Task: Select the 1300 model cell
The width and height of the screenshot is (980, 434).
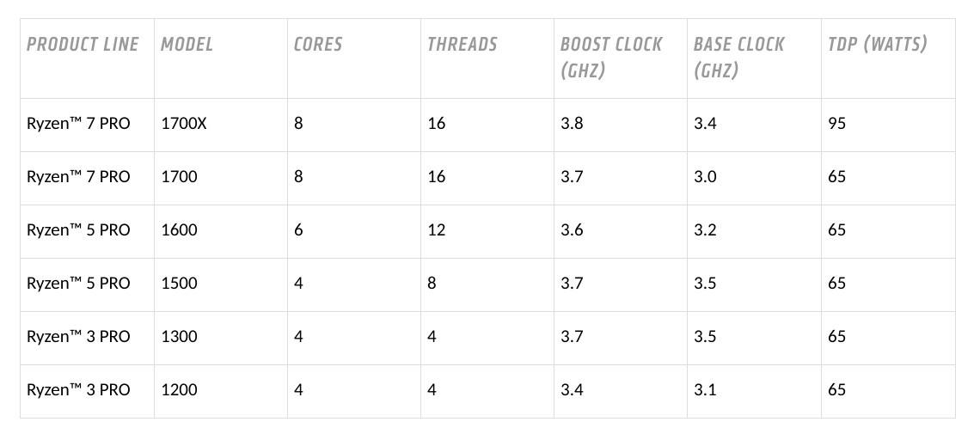Action: 180,337
